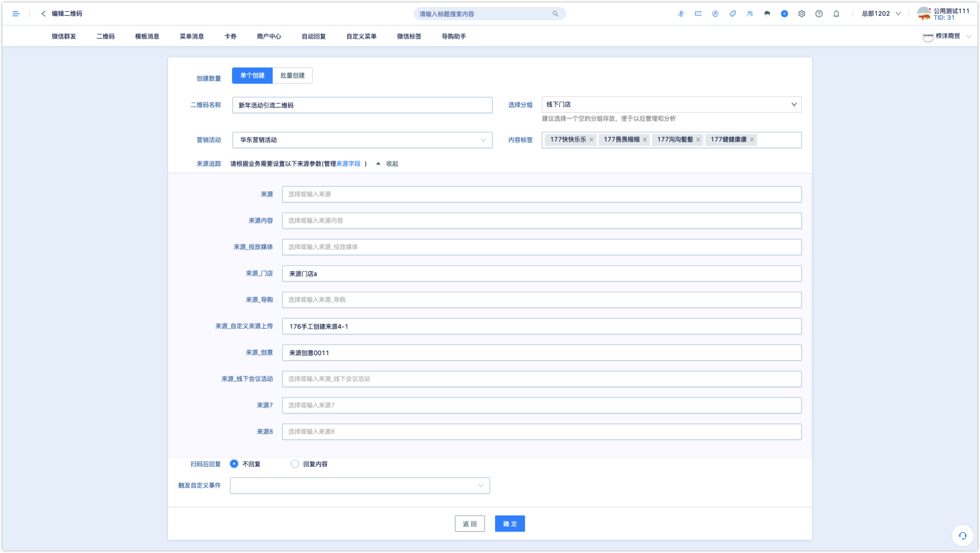
Task: Remove the 177健健康康 tag
Action: [752, 140]
